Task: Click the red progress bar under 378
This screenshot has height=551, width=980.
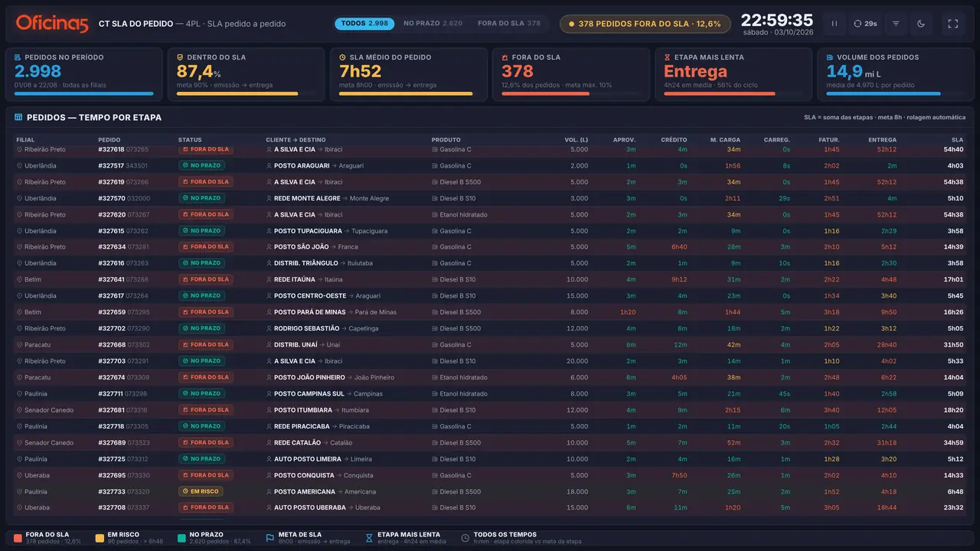Action: (546, 94)
